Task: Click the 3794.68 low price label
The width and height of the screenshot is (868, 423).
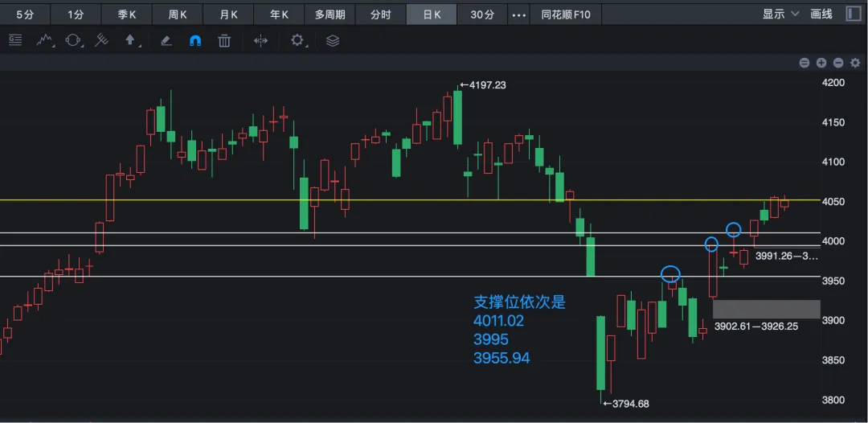Action: 625,404
